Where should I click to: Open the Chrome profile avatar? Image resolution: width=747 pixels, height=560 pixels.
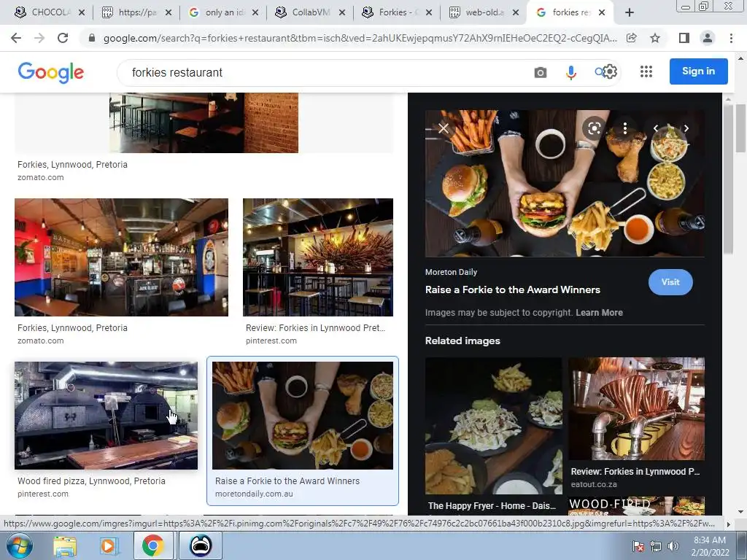click(x=708, y=38)
